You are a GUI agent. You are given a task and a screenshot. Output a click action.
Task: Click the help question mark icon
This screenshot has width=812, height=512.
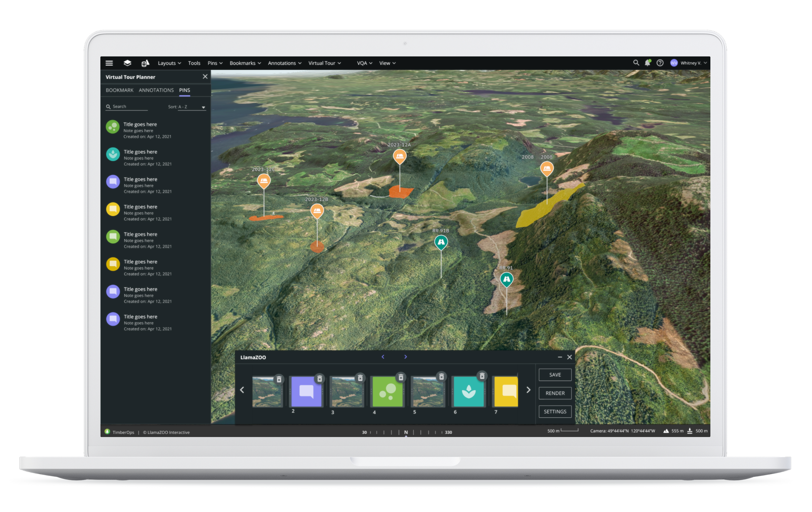pyautogui.click(x=660, y=63)
